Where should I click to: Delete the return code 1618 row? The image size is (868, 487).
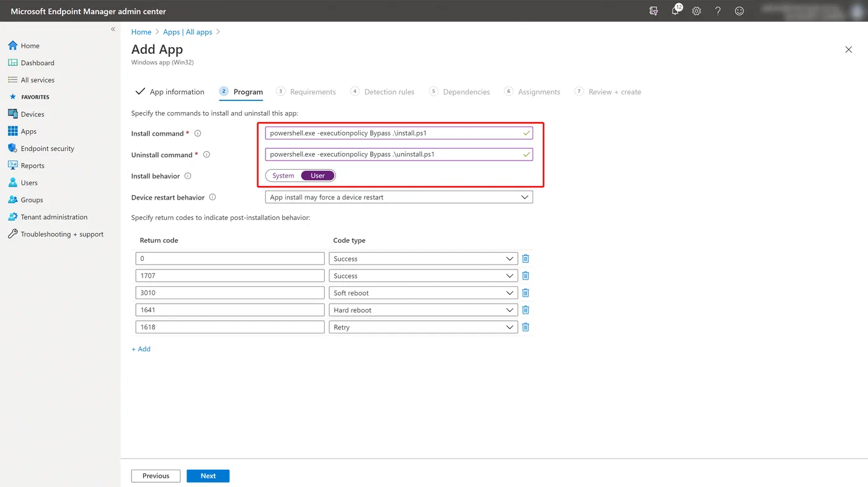coord(526,327)
